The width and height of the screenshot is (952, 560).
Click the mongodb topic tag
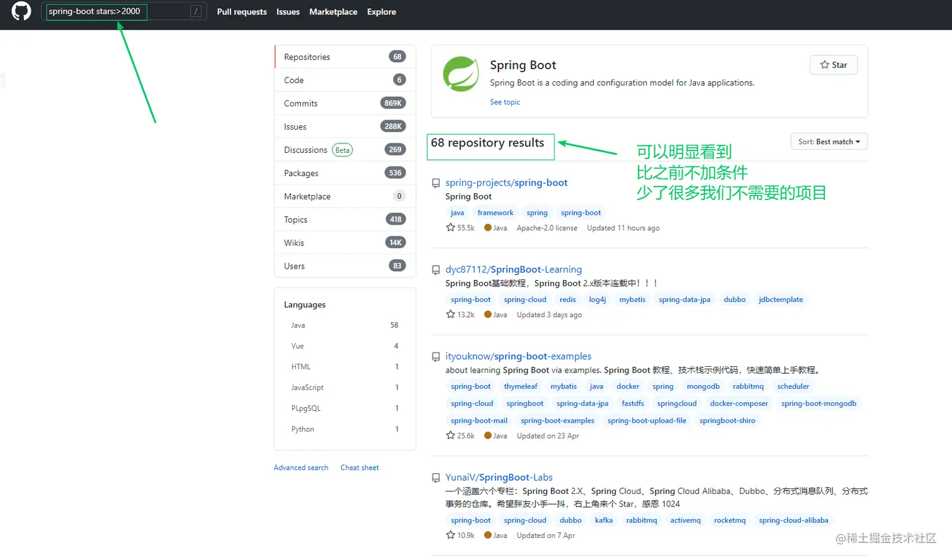coord(703,386)
